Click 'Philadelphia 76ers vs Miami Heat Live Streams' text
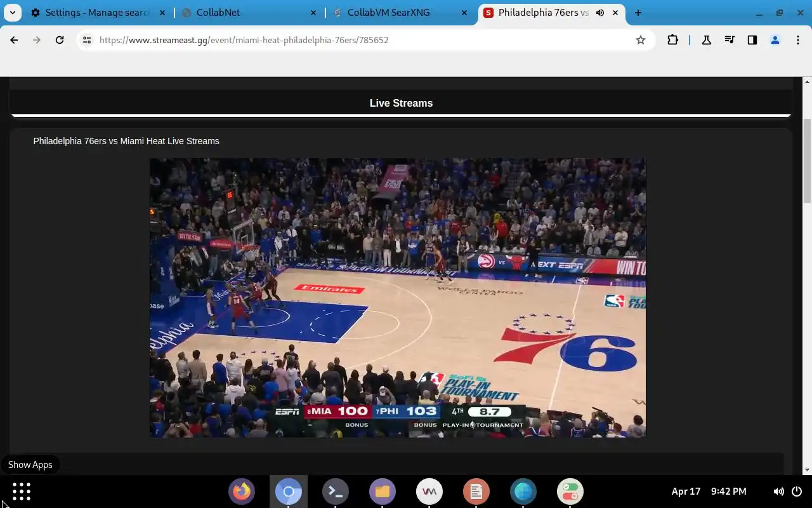 coord(126,141)
